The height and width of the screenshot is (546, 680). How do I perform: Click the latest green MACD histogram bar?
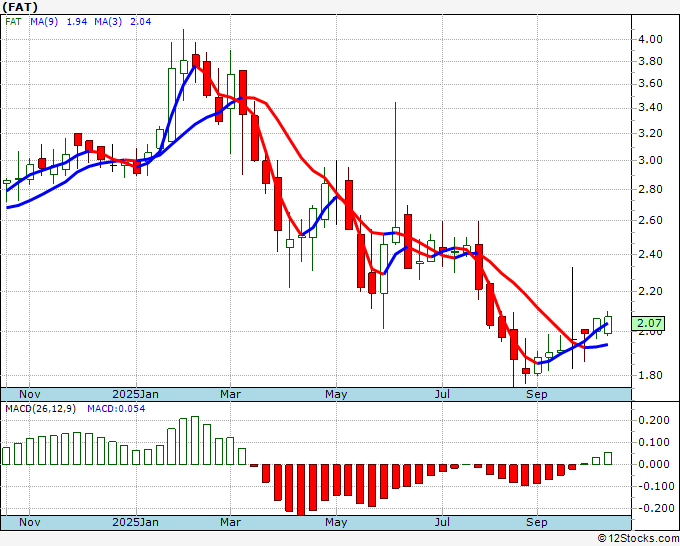pos(608,458)
